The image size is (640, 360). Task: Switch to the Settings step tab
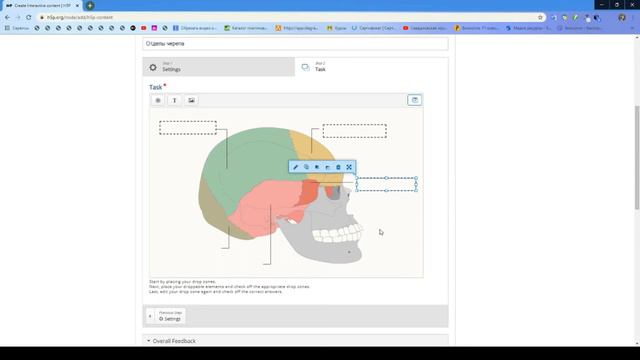(x=219, y=67)
